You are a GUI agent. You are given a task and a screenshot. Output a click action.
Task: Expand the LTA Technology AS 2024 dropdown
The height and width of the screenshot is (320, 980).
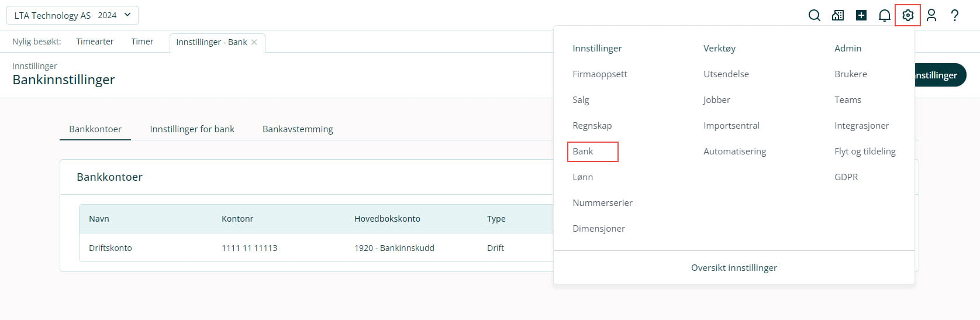pyautogui.click(x=73, y=15)
